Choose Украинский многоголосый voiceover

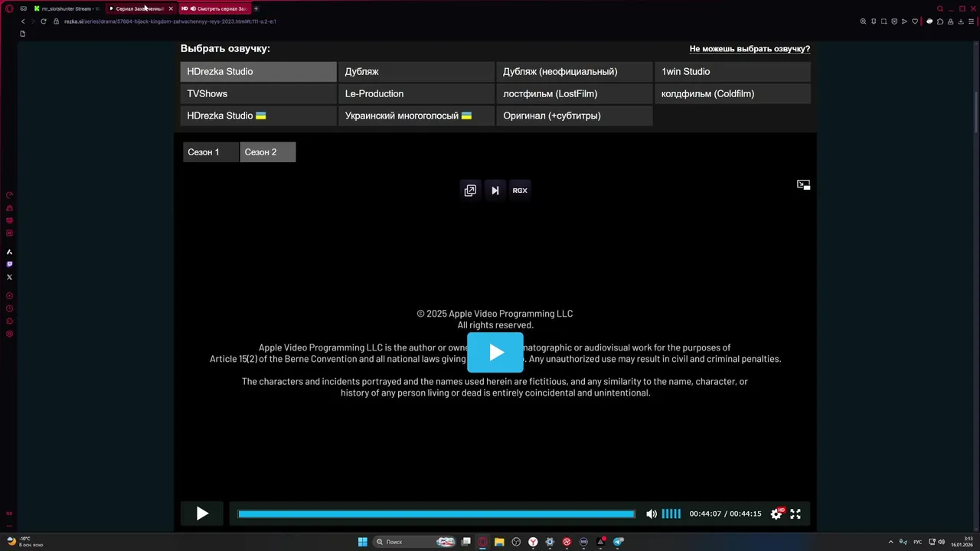[416, 116]
